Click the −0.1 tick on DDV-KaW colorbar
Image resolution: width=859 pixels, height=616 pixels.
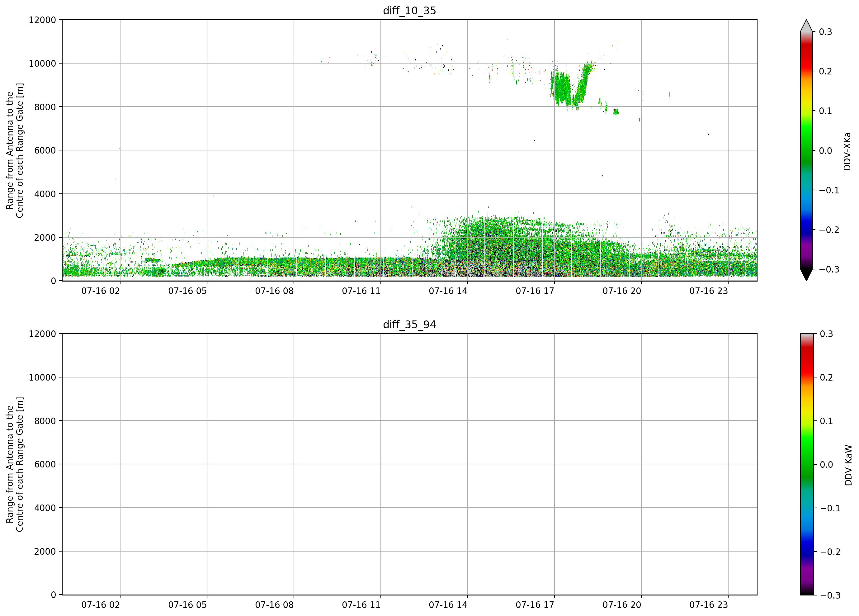tap(830, 508)
